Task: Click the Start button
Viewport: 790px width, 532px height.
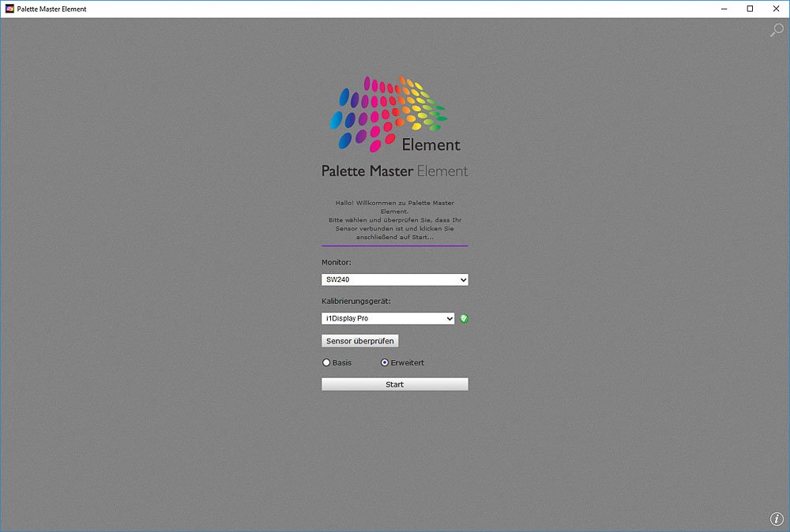Action: pyautogui.click(x=395, y=384)
